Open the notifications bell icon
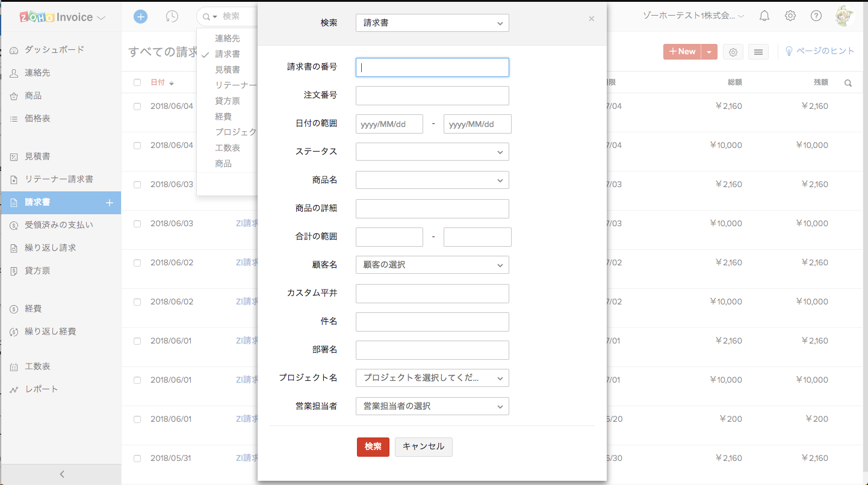Image resolution: width=868 pixels, height=485 pixels. 764,16
